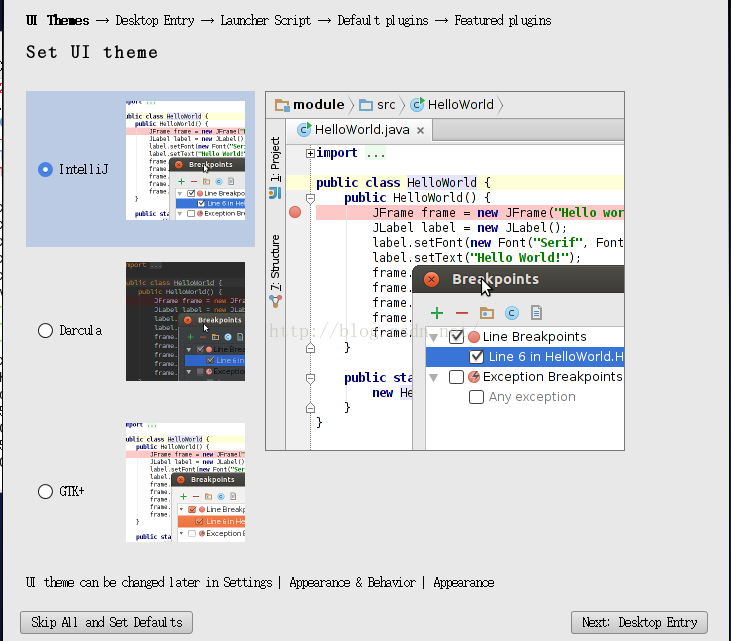Click the Default plugins step in breadcrumb

pyautogui.click(x=383, y=21)
